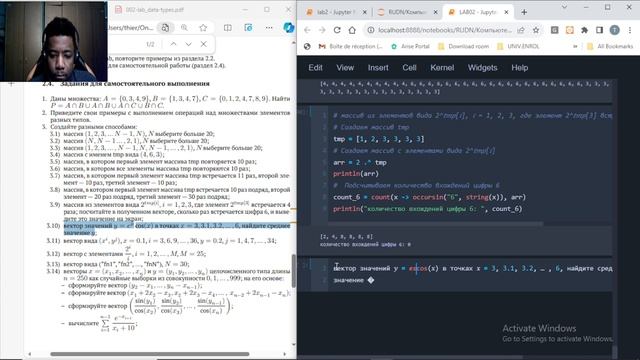Click the orange extension icon in Chrome
The image size is (640, 360).
click(569, 30)
